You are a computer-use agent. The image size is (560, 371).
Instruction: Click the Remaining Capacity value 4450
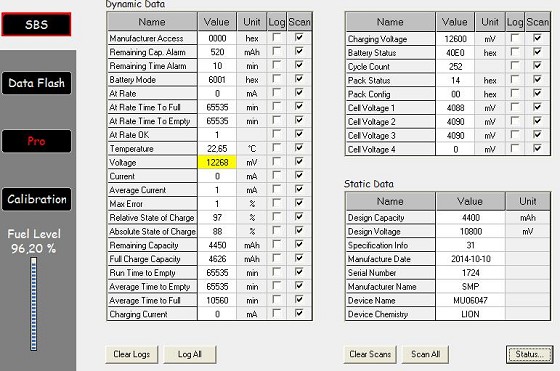(x=217, y=245)
